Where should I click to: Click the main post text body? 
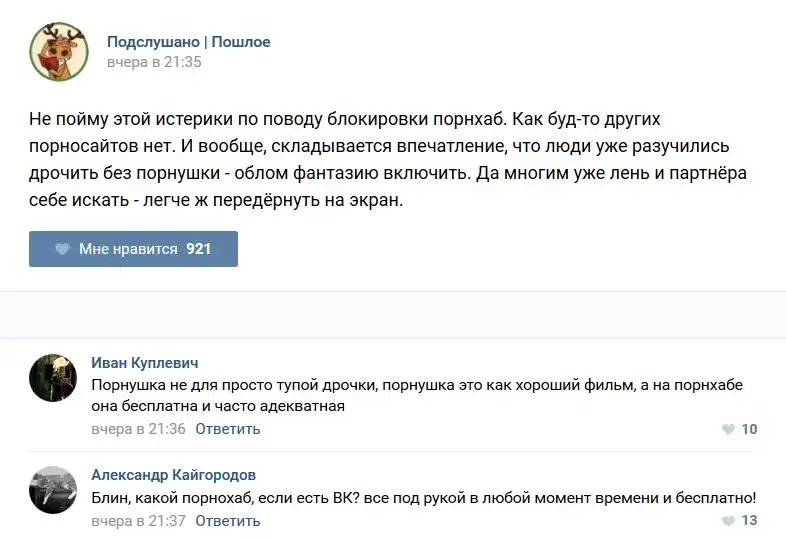388,159
